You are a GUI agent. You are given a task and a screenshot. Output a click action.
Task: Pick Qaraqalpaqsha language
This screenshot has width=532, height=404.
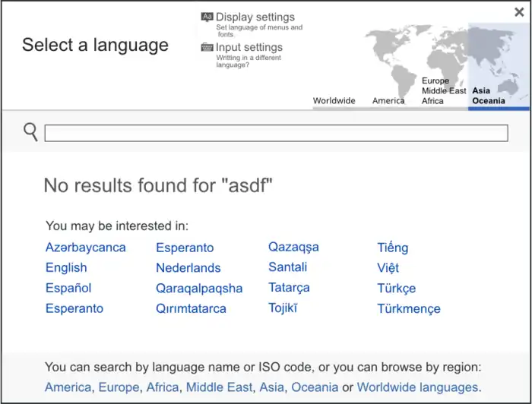pos(199,289)
